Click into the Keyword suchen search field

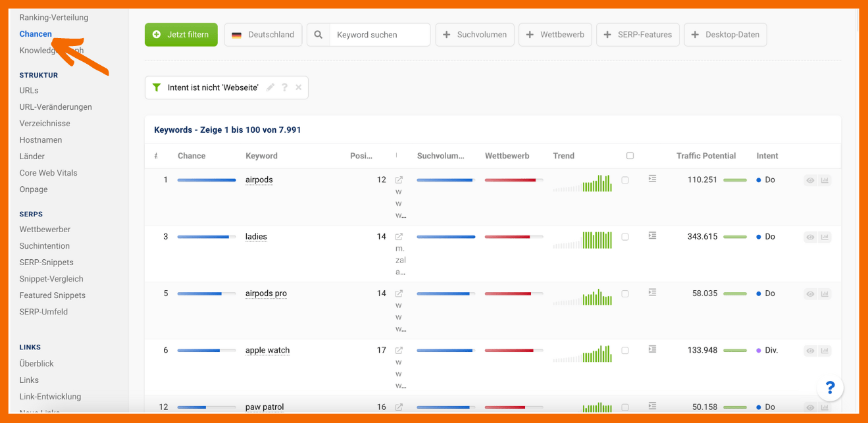click(x=379, y=35)
